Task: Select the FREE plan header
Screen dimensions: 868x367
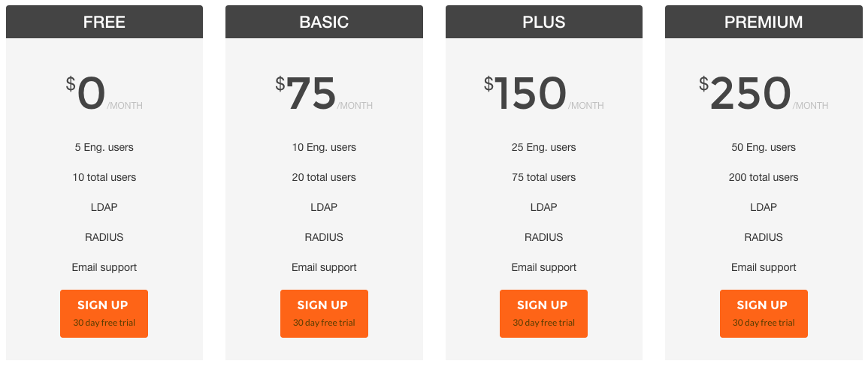Action: pos(104,22)
